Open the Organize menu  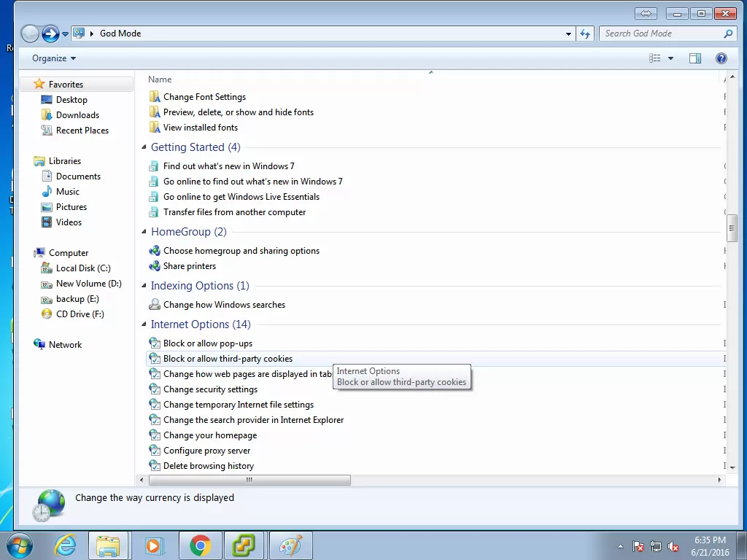tap(54, 58)
